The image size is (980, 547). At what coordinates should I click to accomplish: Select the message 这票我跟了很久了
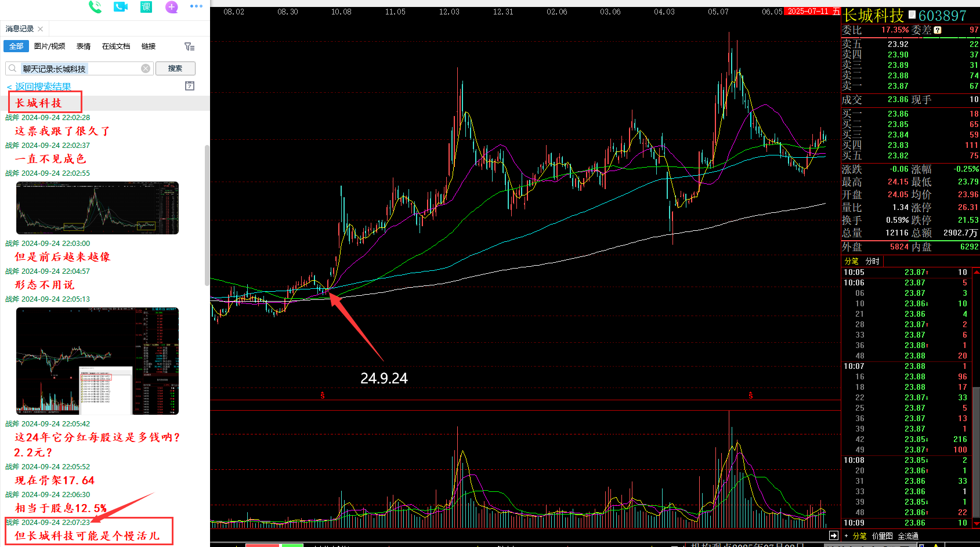(62, 131)
